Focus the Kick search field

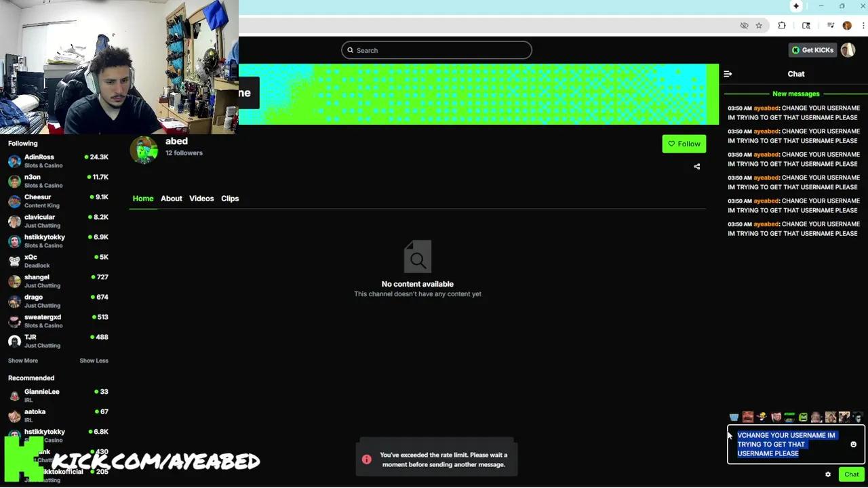(437, 50)
